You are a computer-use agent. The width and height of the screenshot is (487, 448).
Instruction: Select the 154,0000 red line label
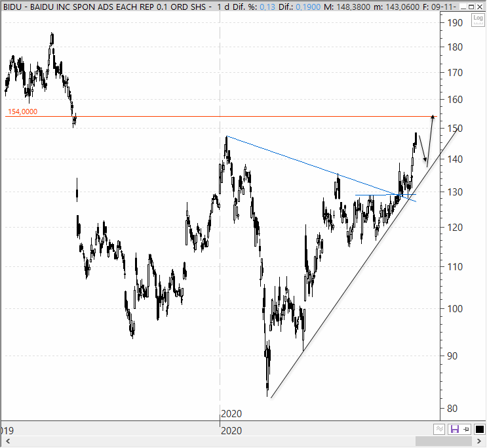22,112
